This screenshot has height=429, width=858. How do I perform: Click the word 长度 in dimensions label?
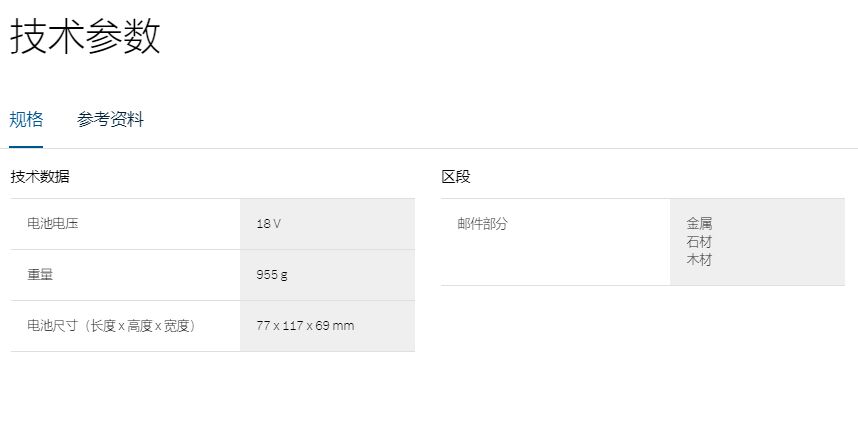tap(103, 326)
